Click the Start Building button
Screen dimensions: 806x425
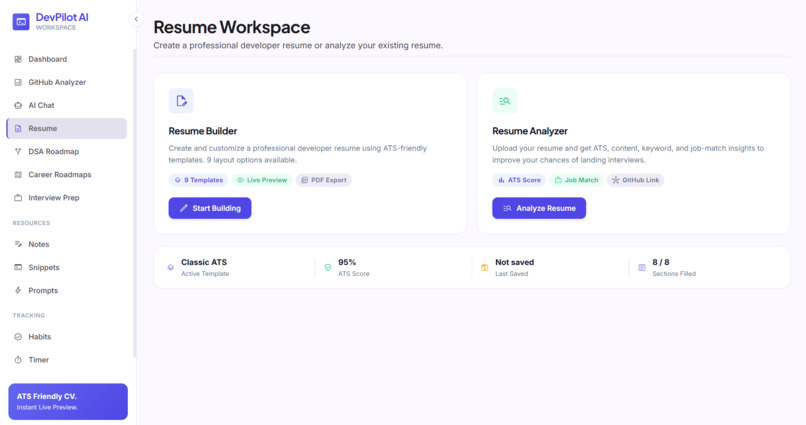(x=210, y=208)
